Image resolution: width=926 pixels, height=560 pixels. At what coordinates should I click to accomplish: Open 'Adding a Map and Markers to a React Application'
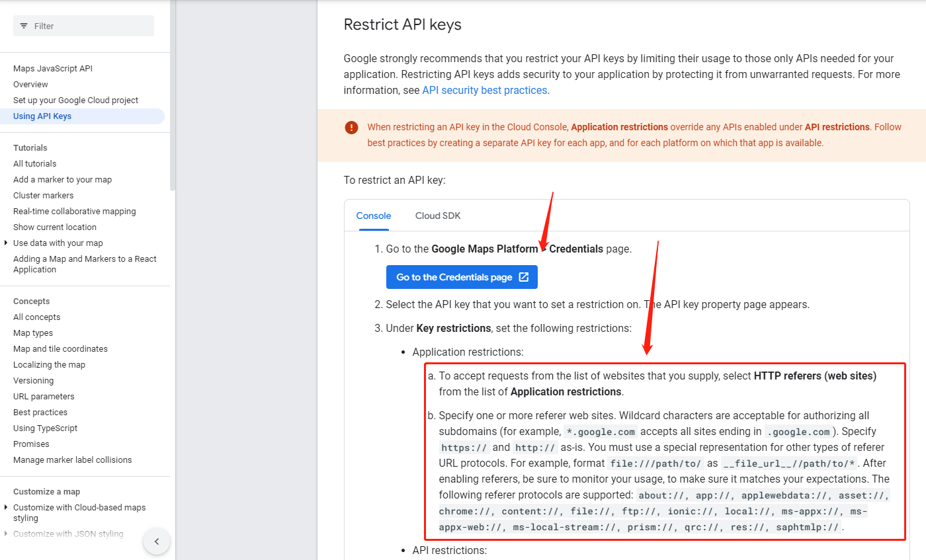85,264
